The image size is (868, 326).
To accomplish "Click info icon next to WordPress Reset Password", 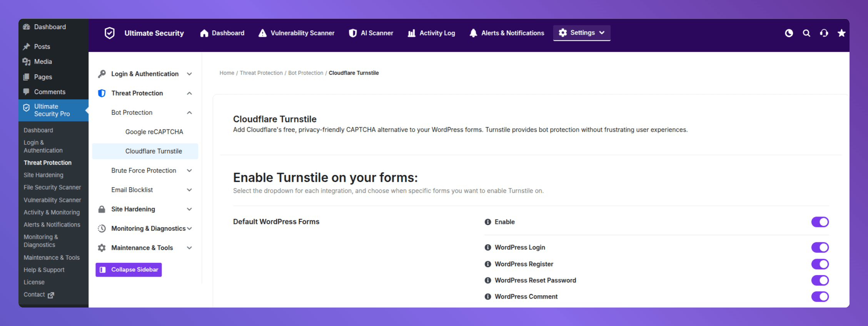I will [x=488, y=280].
